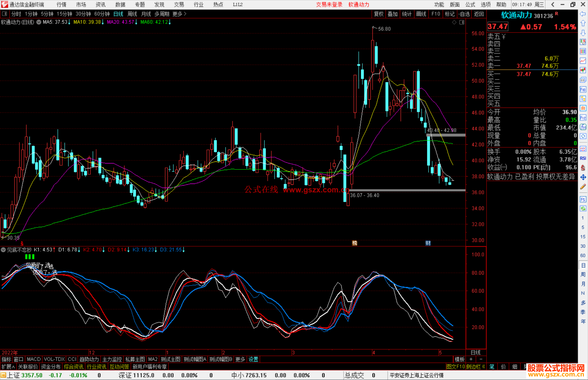Viewport: 588px width, 380px height.
Task: Click the tree structure sidebar icon
Action: point(583,99)
